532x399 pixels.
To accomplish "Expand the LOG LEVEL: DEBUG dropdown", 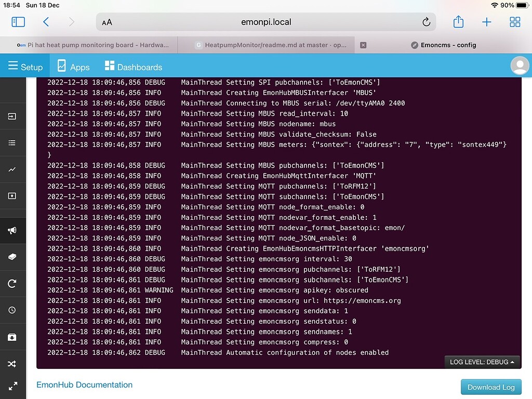I will [x=483, y=362].
